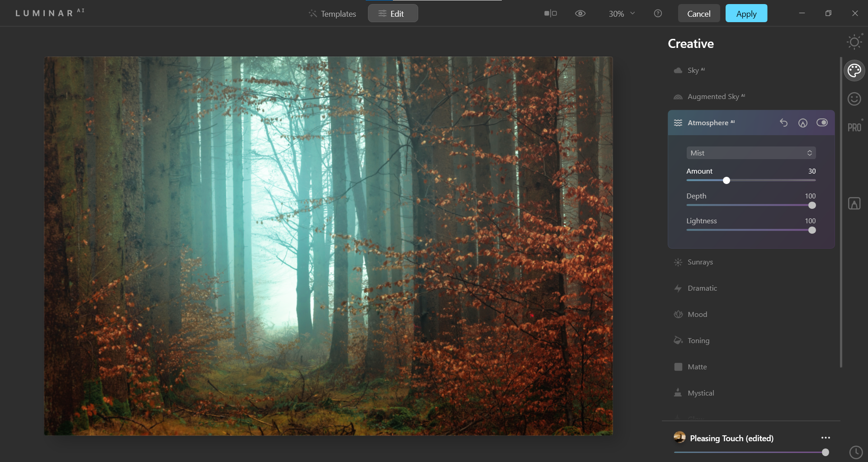Open the help question mark icon
The image size is (868, 462).
coord(658,14)
